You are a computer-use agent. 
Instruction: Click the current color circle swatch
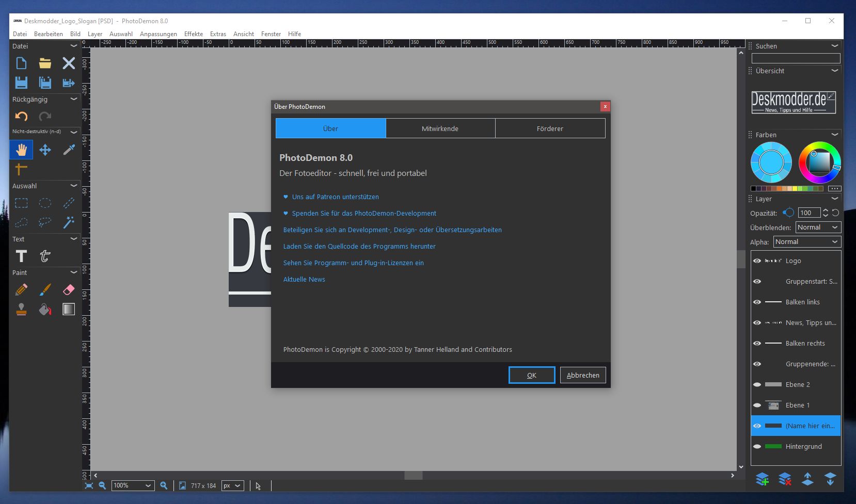[x=771, y=162]
